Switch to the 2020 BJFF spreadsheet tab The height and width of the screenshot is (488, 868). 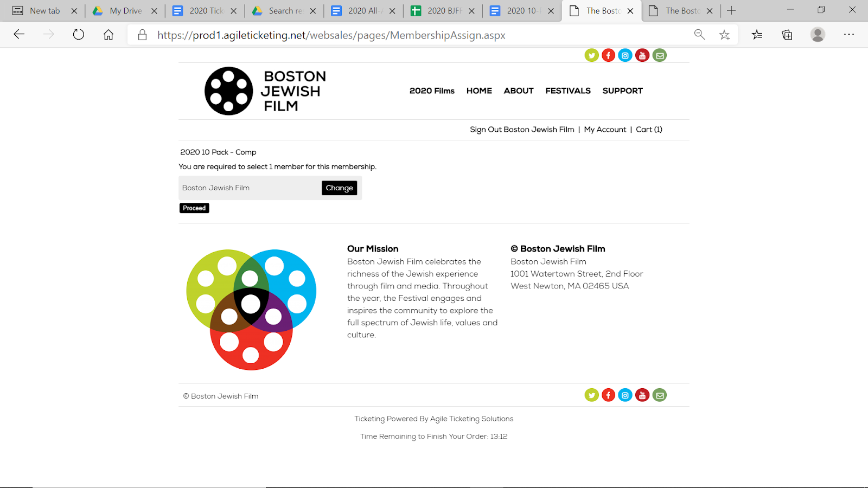(444, 11)
